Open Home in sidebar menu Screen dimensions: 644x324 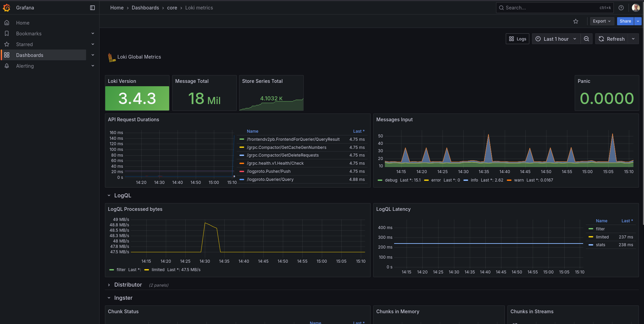click(x=23, y=23)
